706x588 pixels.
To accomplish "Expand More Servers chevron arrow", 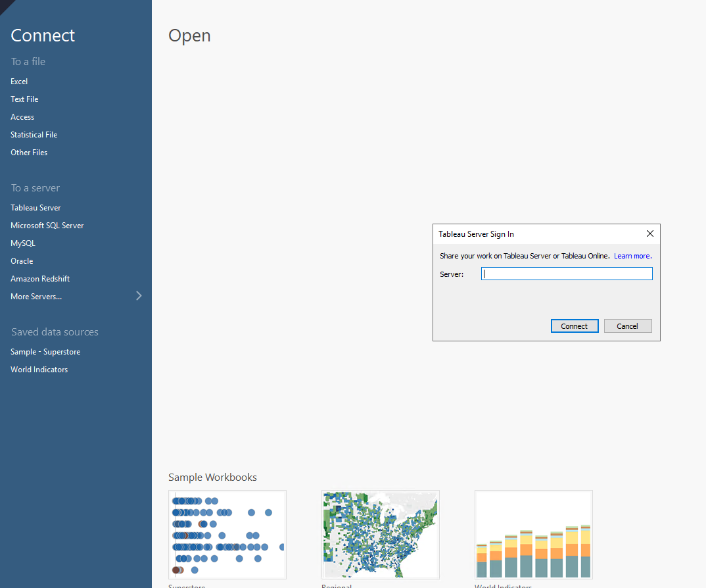I will [139, 295].
